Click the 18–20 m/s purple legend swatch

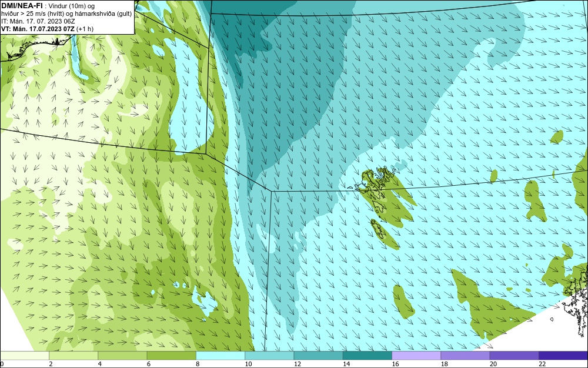(465, 355)
